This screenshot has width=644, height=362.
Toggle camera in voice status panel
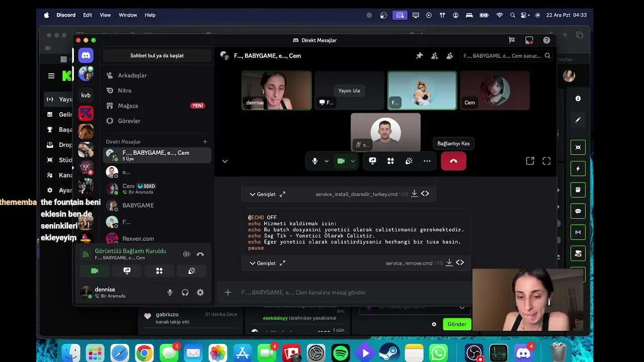click(x=95, y=270)
